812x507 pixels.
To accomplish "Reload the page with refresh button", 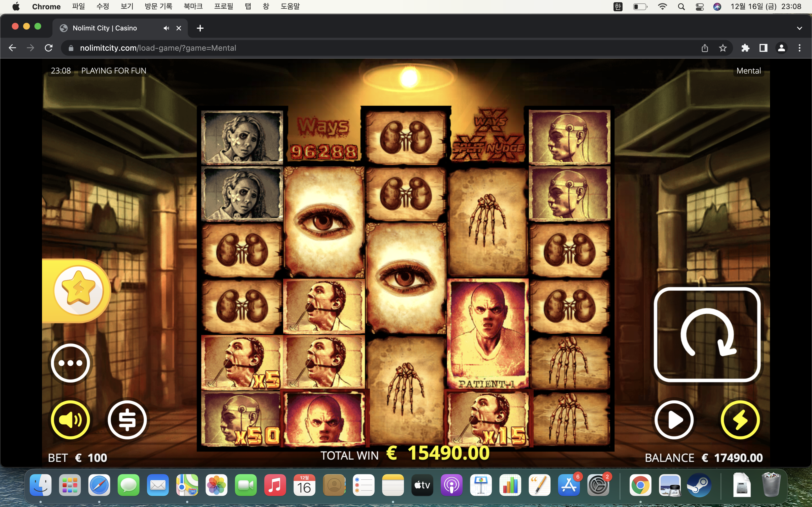I will (x=49, y=48).
